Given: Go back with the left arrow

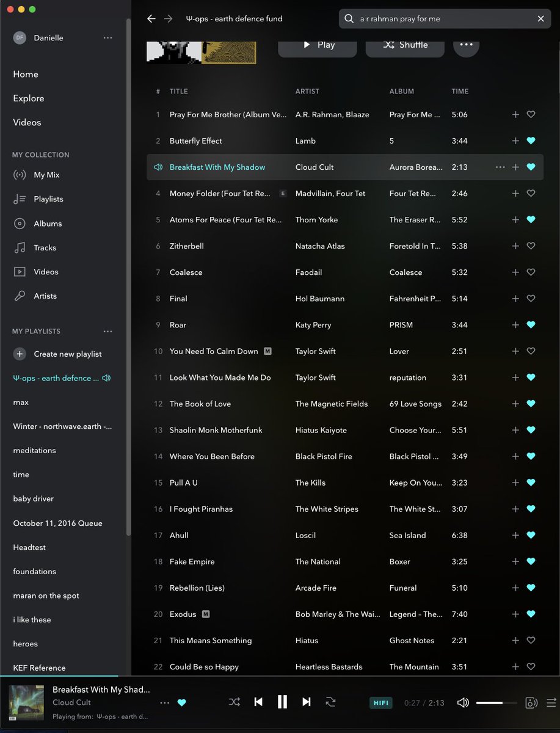Looking at the screenshot, I should (x=151, y=19).
